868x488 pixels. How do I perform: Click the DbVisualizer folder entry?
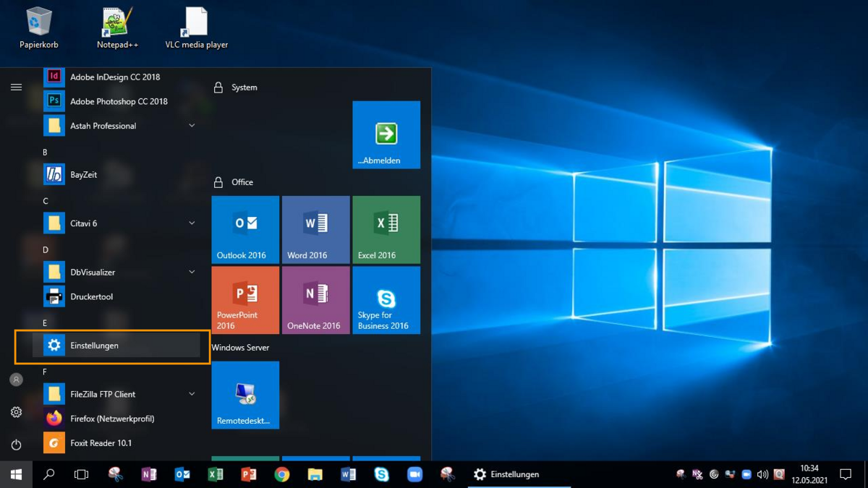click(116, 272)
